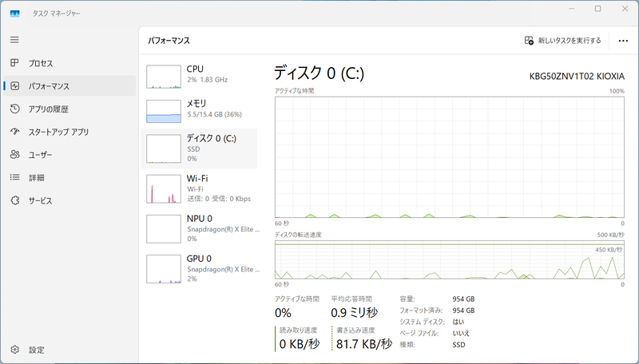Click the CPU label in resource list
The image size is (639, 364).
195,69
